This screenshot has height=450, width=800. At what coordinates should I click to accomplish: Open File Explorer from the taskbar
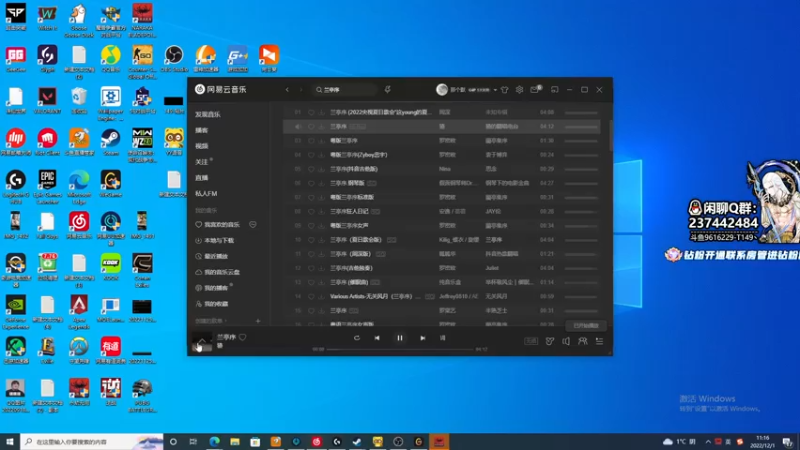[235, 441]
